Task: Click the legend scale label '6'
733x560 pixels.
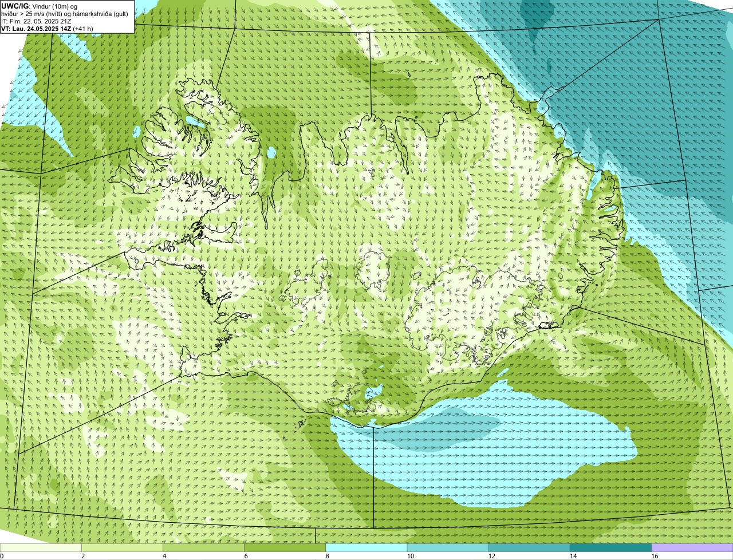Action: pyautogui.click(x=246, y=556)
